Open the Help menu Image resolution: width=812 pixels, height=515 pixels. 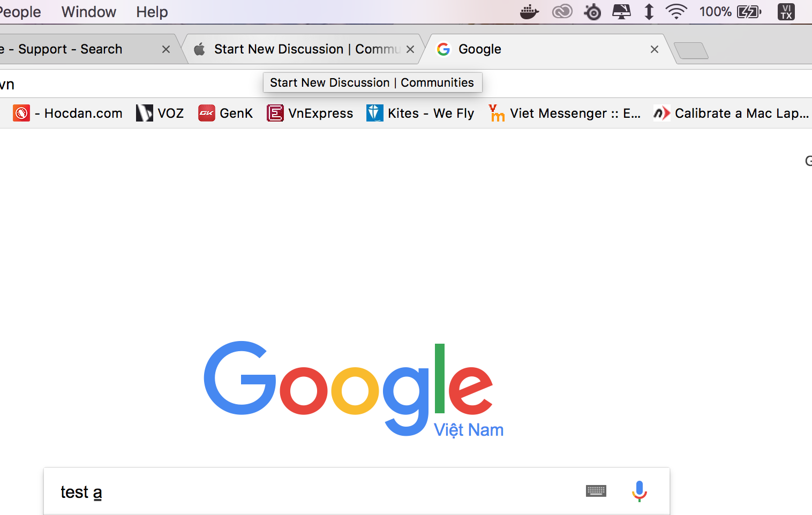(152, 12)
